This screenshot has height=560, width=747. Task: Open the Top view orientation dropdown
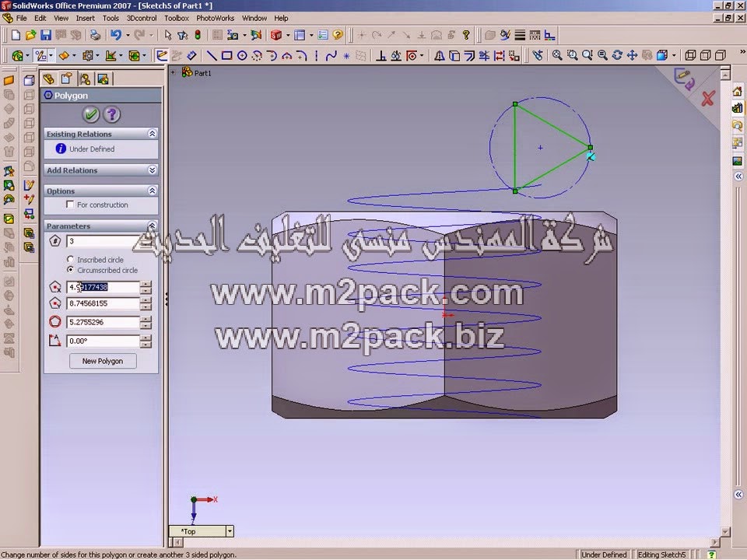229,531
